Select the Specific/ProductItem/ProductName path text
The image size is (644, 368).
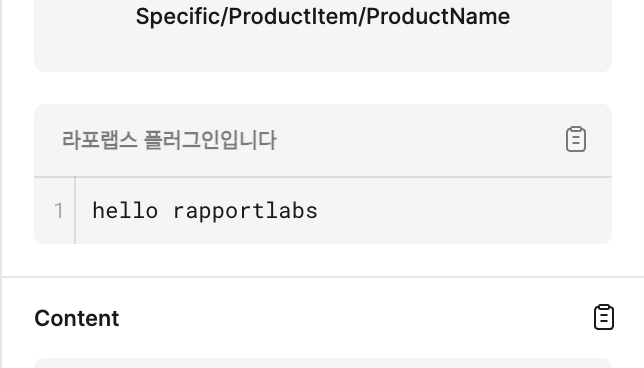point(323,17)
